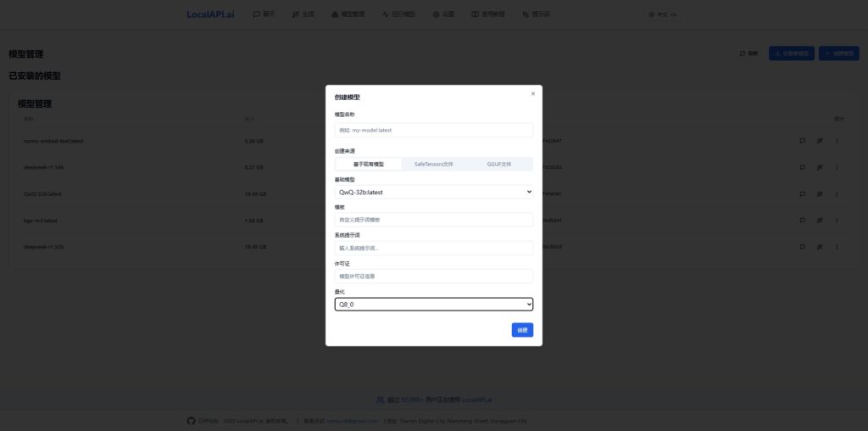
Task: Open the 中文 language selector
Action: click(661, 14)
